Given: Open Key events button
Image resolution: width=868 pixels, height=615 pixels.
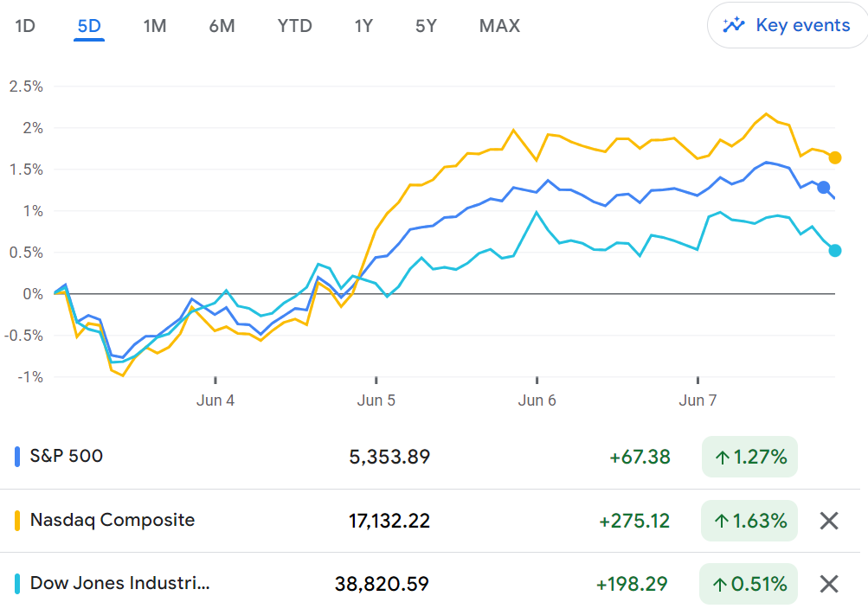Looking at the screenshot, I should [788, 25].
